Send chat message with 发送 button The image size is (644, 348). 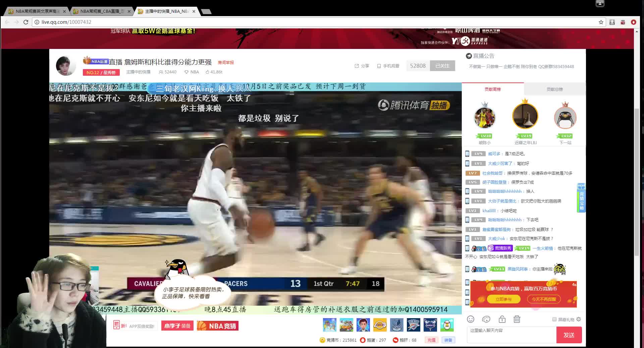[x=569, y=335]
